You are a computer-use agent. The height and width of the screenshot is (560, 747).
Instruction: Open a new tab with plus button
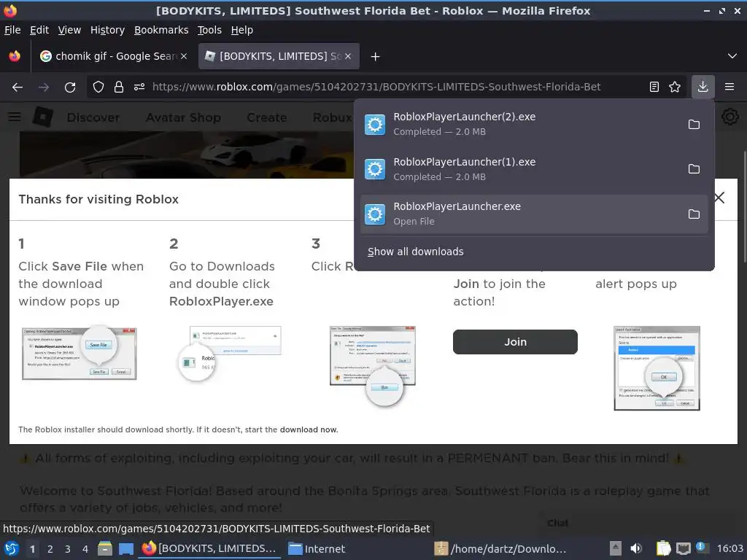[376, 57]
